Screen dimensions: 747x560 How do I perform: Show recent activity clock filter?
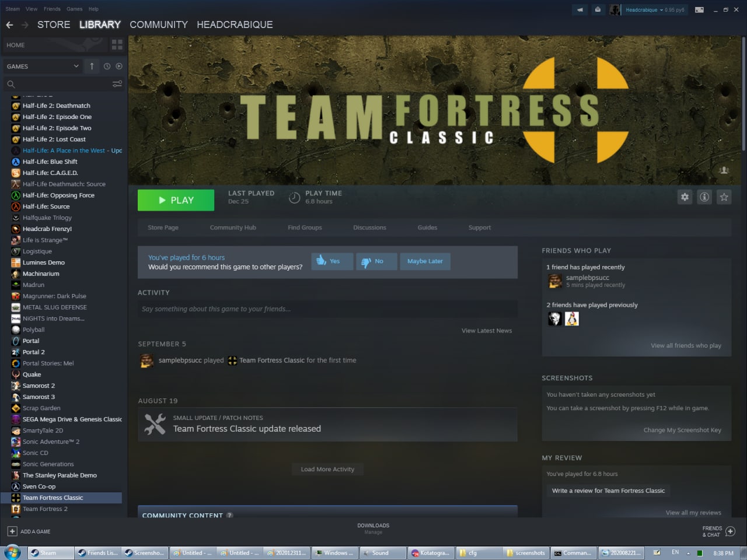[107, 66]
